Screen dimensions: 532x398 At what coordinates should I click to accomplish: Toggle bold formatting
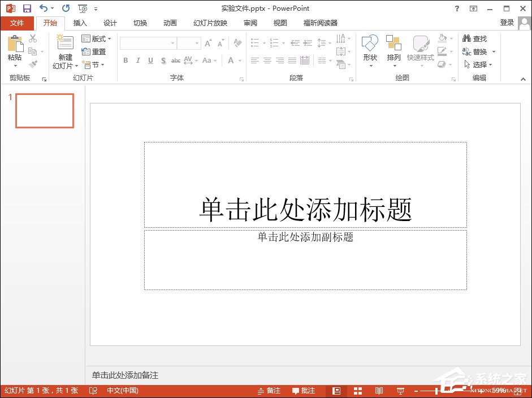click(x=126, y=60)
